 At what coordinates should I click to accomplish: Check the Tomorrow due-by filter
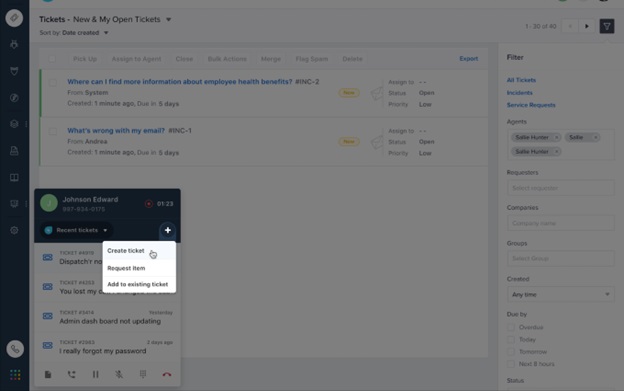pos(511,352)
